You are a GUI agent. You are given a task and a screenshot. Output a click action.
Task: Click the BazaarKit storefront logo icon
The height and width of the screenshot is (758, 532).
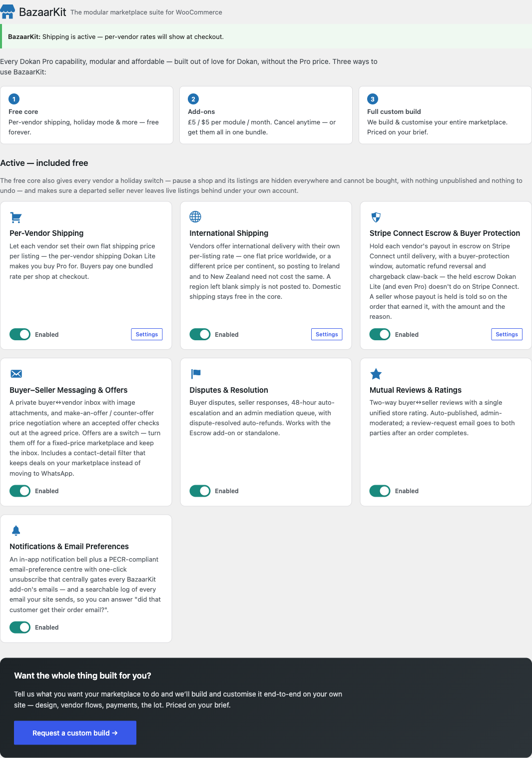coord(7,11)
